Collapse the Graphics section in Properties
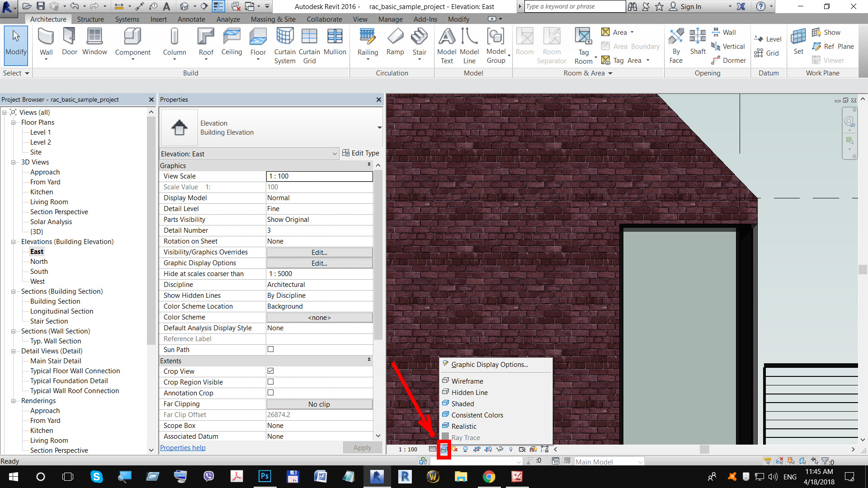868x488 pixels. (x=369, y=164)
